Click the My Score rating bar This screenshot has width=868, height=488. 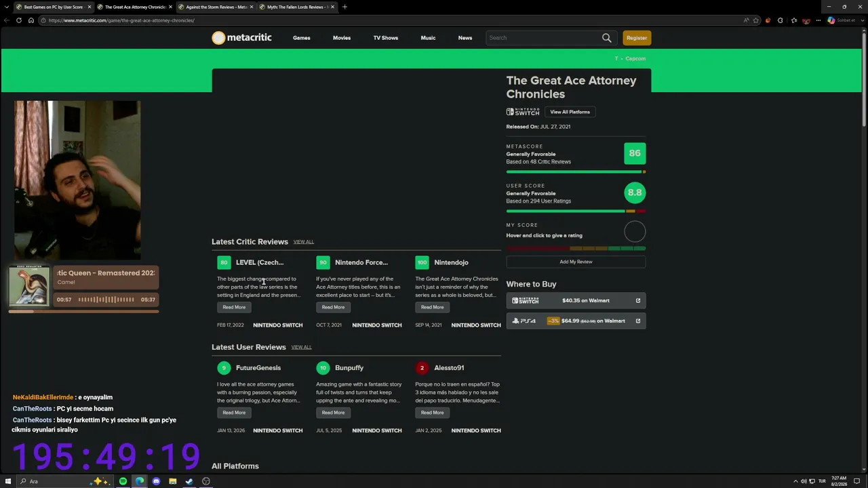(576, 248)
